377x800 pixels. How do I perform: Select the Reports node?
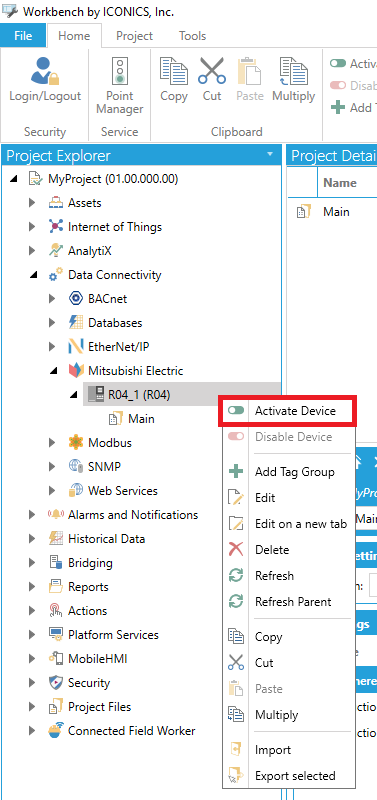tap(88, 587)
